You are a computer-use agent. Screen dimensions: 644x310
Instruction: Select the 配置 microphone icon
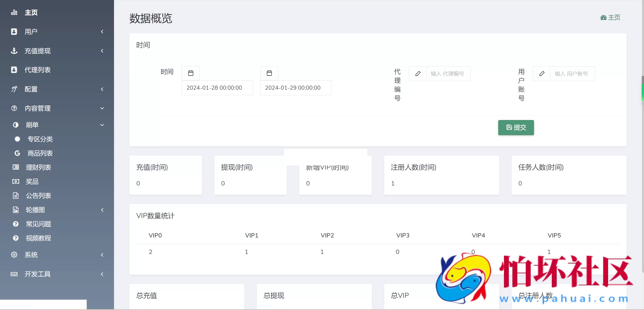(14, 89)
